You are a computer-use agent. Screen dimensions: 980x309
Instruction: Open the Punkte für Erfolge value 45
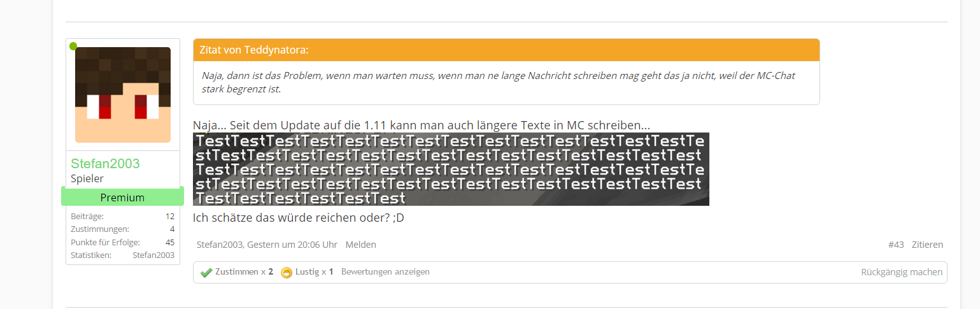[170, 242]
